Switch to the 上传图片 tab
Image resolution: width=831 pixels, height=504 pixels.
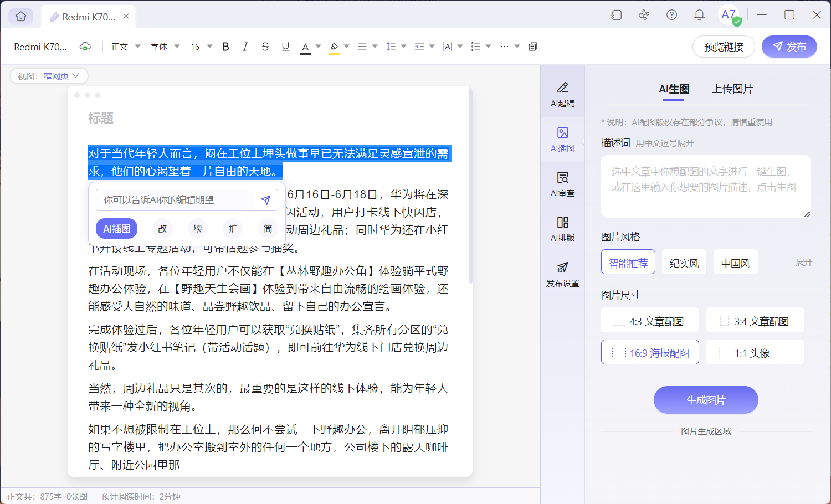[x=731, y=89]
